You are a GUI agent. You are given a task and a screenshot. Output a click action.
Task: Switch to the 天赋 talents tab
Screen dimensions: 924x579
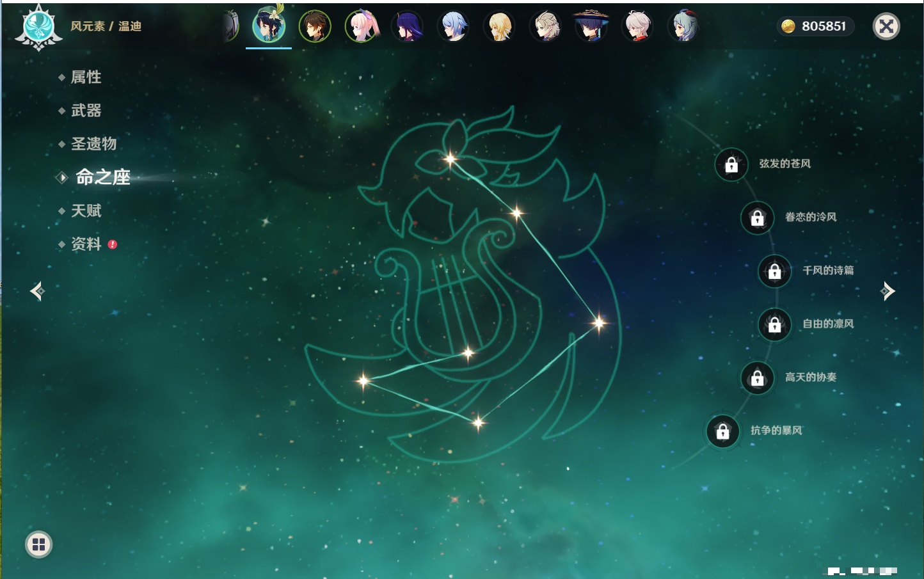pyautogui.click(x=86, y=210)
